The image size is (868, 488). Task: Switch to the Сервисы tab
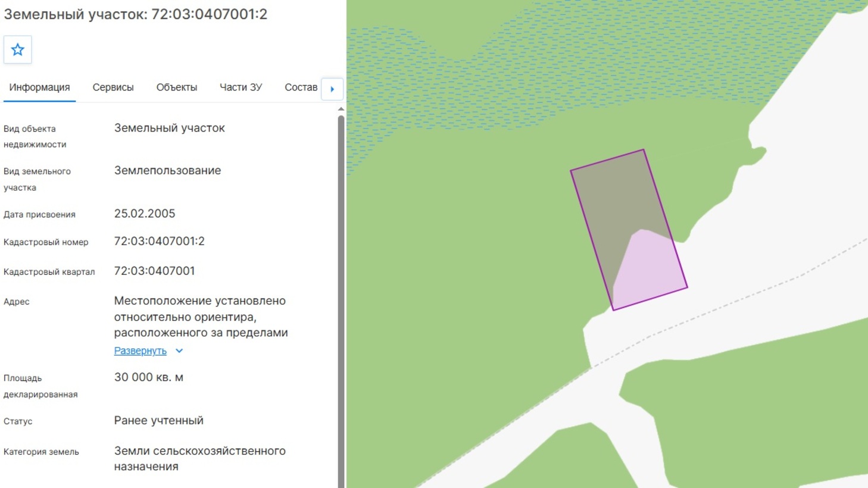tap(113, 87)
